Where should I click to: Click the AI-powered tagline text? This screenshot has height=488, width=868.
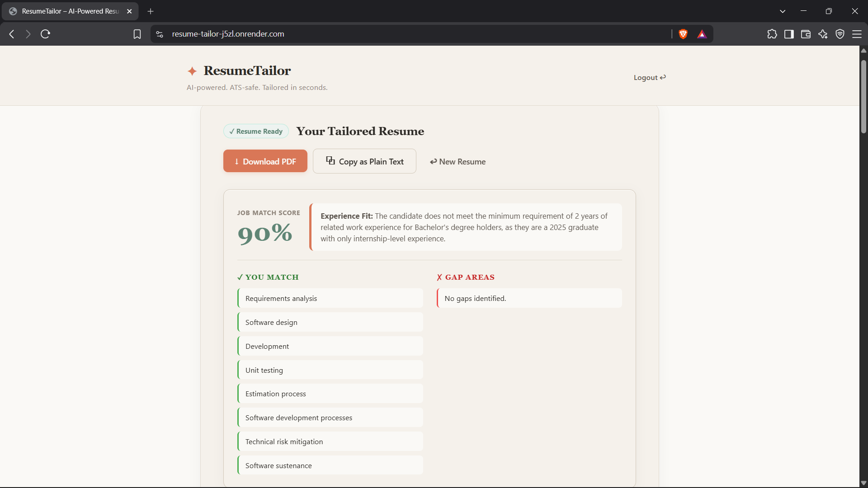pos(257,88)
